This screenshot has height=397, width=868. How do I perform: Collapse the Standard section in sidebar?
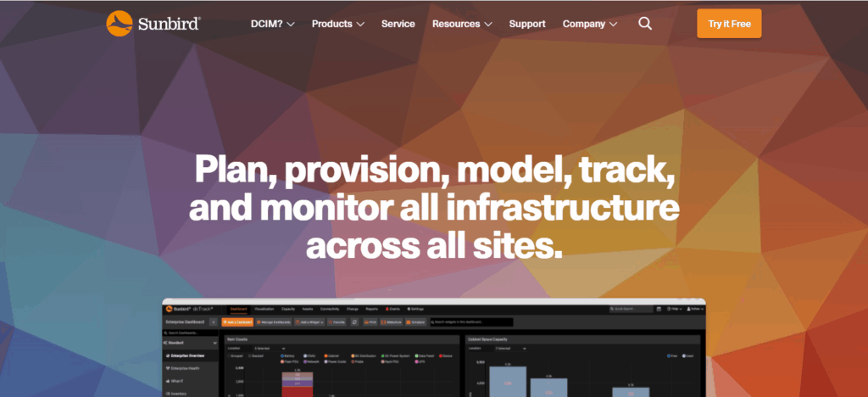tap(214, 343)
